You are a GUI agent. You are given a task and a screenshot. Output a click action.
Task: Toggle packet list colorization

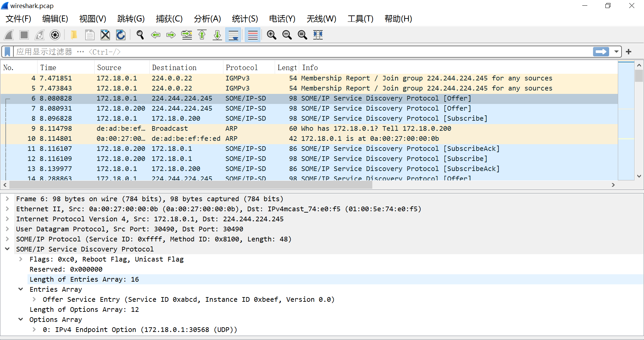253,35
